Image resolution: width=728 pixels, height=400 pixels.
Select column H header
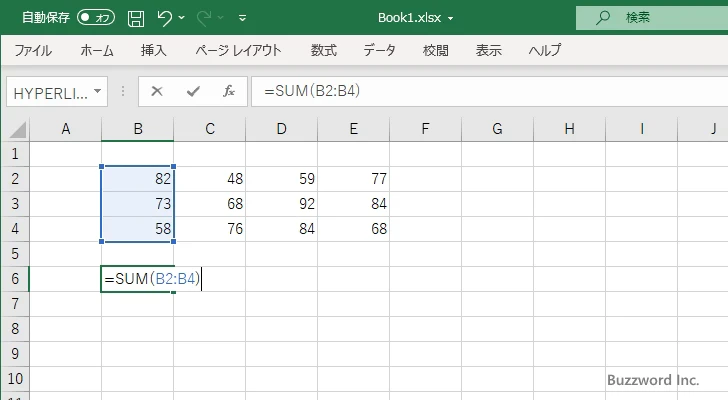pyautogui.click(x=570, y=129)
